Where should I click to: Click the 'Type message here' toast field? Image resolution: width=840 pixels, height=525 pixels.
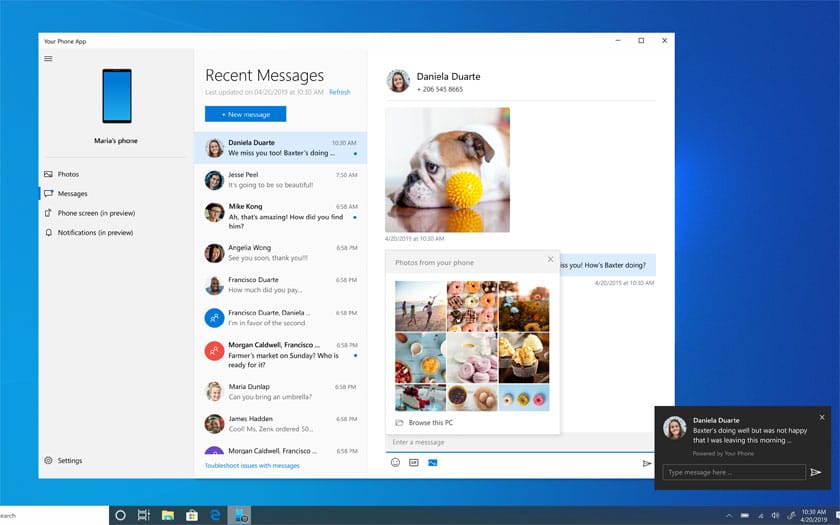click(x=734, y=472)
